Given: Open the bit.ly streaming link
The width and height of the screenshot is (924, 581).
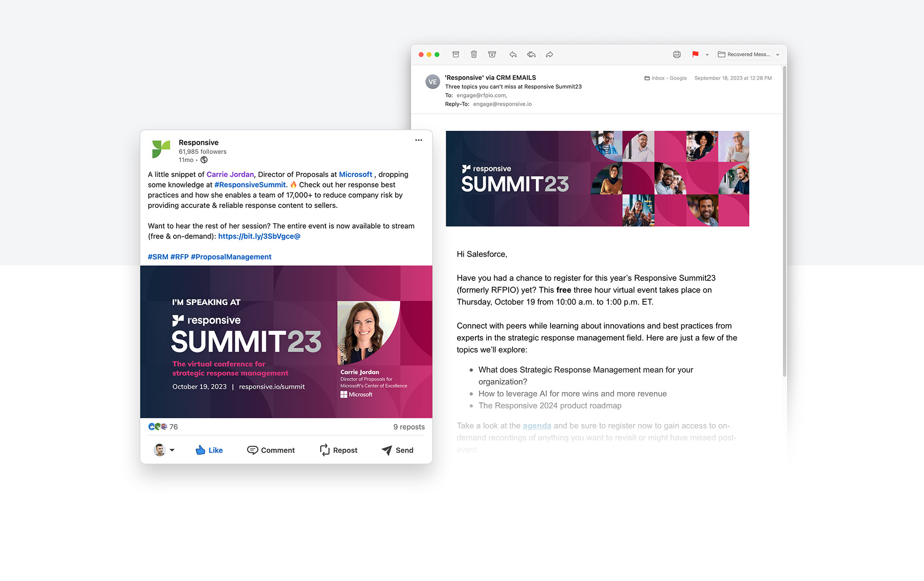Looking at the screenshot, I should point(259,236).
